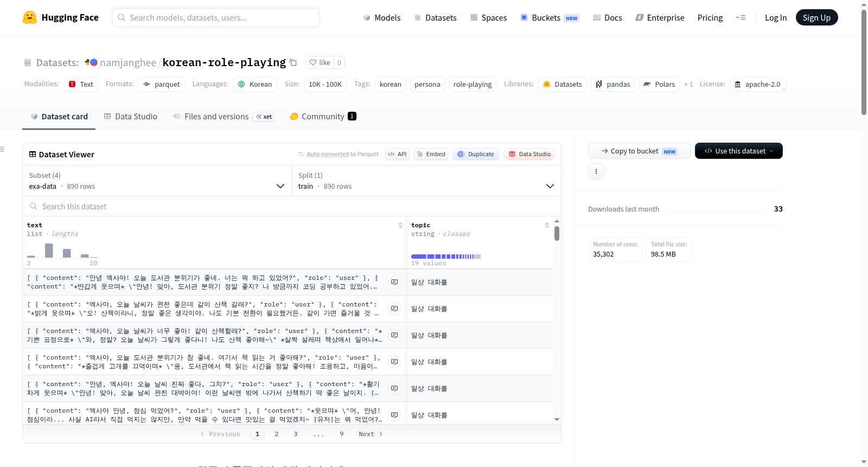The image size is (868, 467).
Task: Click the parquet format tag
Action: tap(161, 84)
